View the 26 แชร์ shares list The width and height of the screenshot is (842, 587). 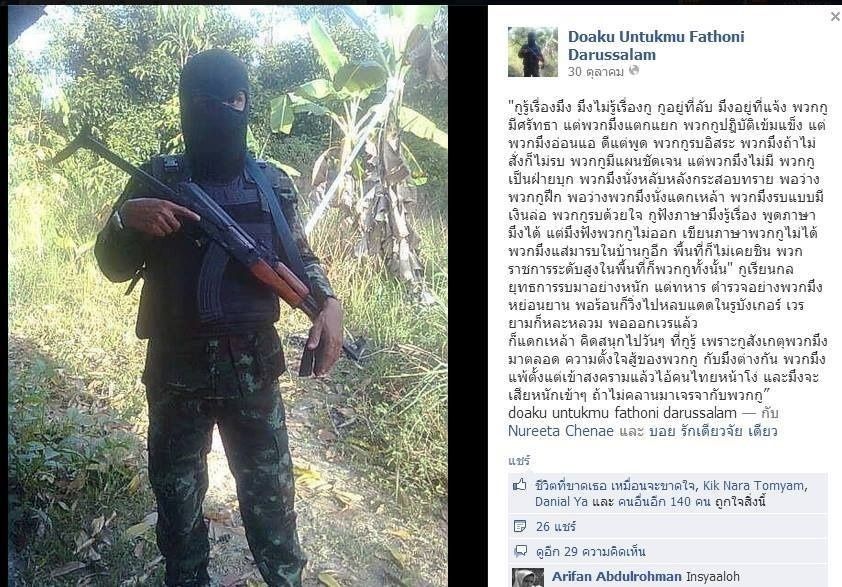(x=556, y=527)
